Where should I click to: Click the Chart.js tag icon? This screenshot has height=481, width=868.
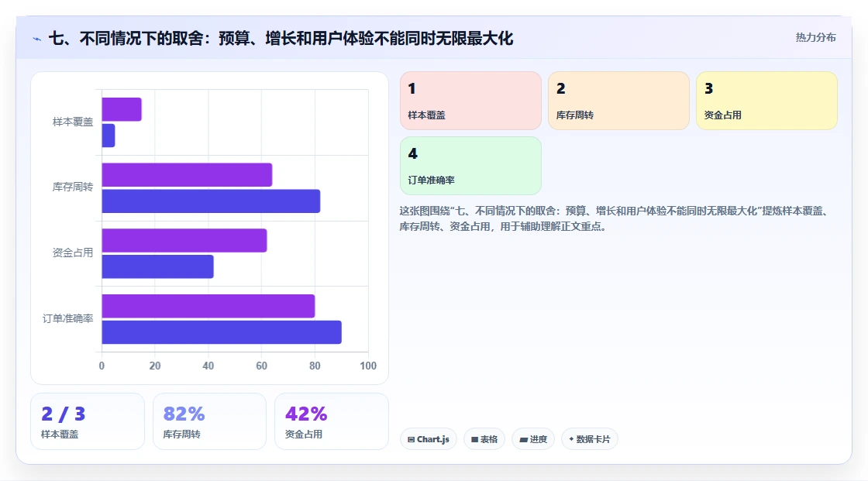pos(412,439)
